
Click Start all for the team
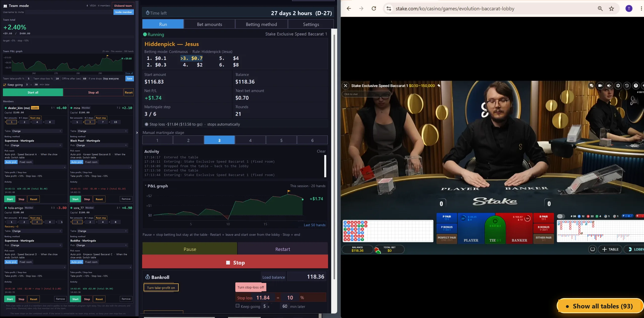(x=33, y=93)
